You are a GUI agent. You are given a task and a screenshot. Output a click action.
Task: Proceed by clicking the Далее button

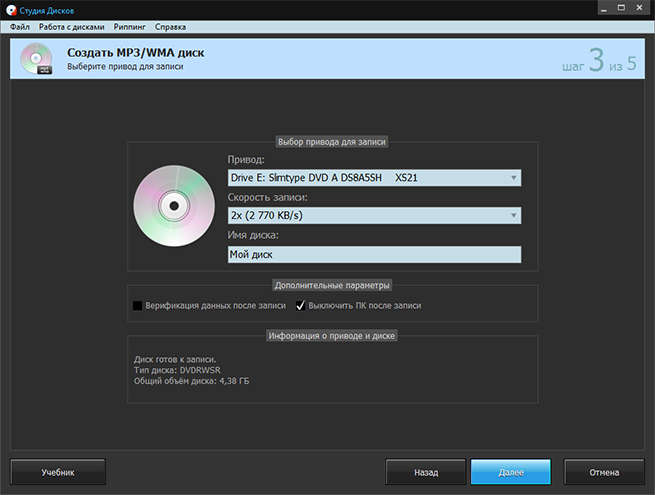510,471
